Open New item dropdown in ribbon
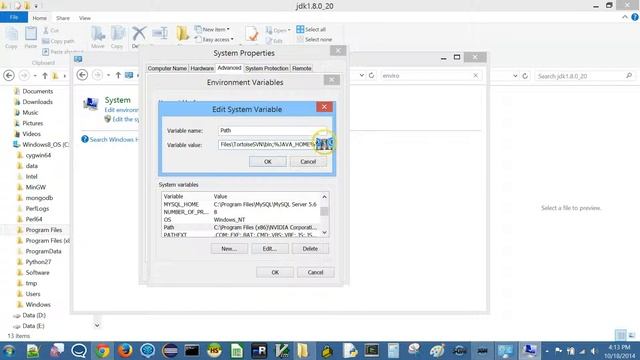640x360 pixels. click(x=212, y=29)
